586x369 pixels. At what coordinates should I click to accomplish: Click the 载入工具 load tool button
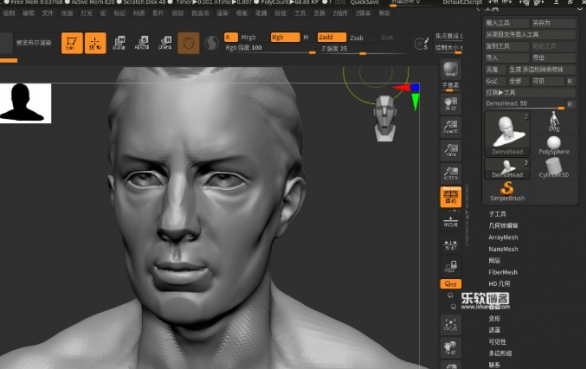click(506, 23)
